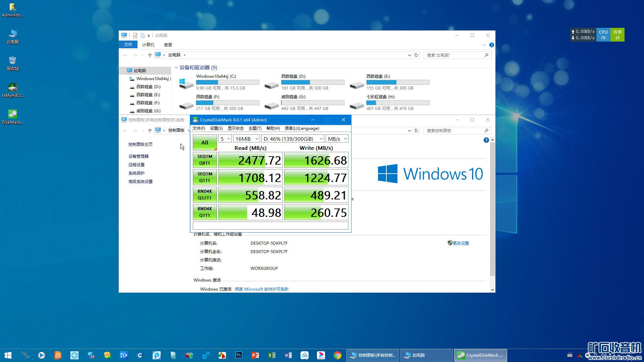Image resolution: width=644 pixels, height=362 pixels.
Task: Open the 帮助(H) menu
Action: [x=273, y=128]
